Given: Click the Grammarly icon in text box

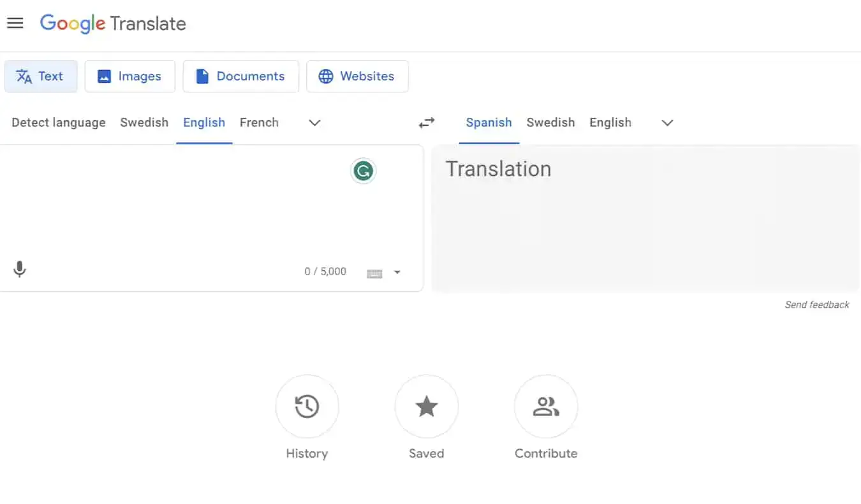Looking at the screenshot, I should 364,171.
